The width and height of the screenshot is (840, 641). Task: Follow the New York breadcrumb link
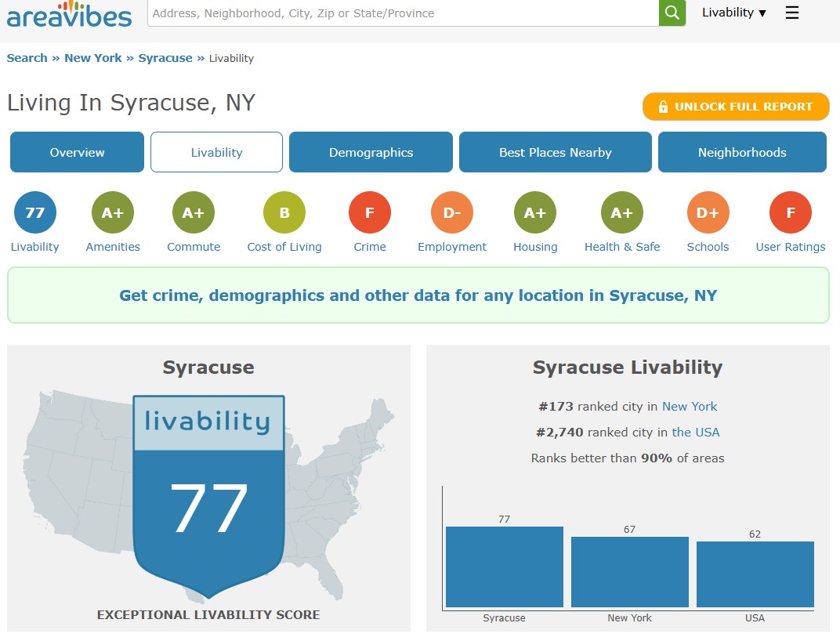(92, 58)
